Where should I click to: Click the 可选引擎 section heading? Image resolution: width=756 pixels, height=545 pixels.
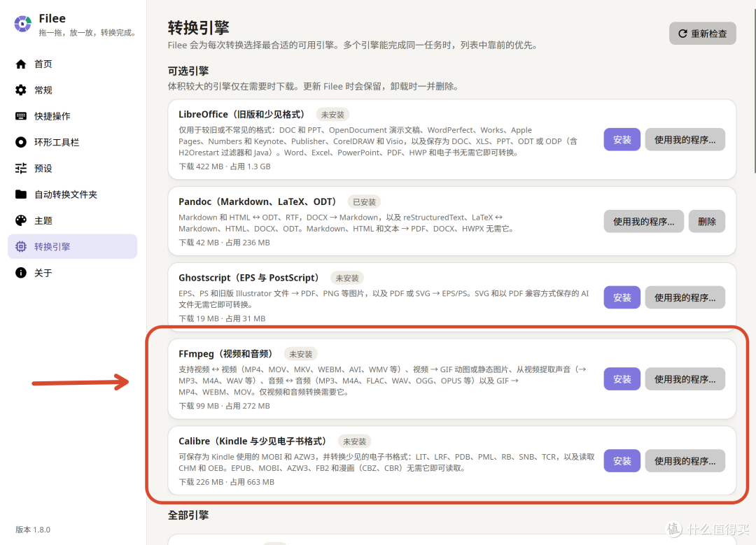tap(188, 71)
